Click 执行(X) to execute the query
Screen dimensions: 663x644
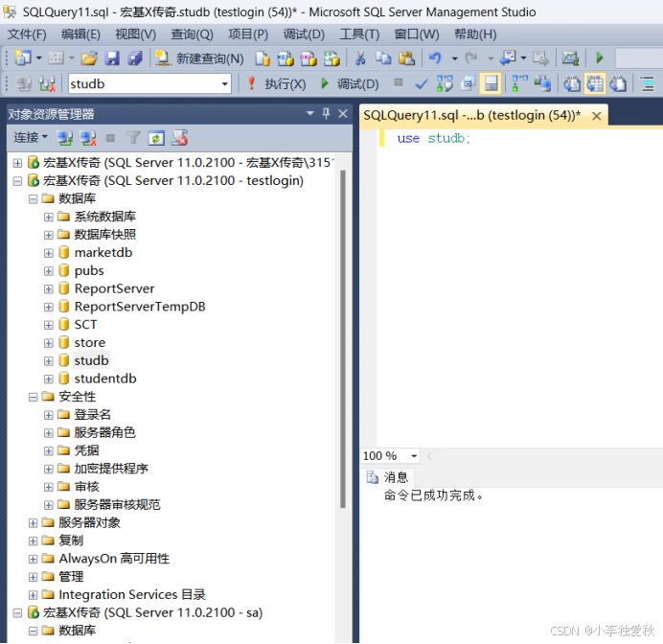coord(277,83)
